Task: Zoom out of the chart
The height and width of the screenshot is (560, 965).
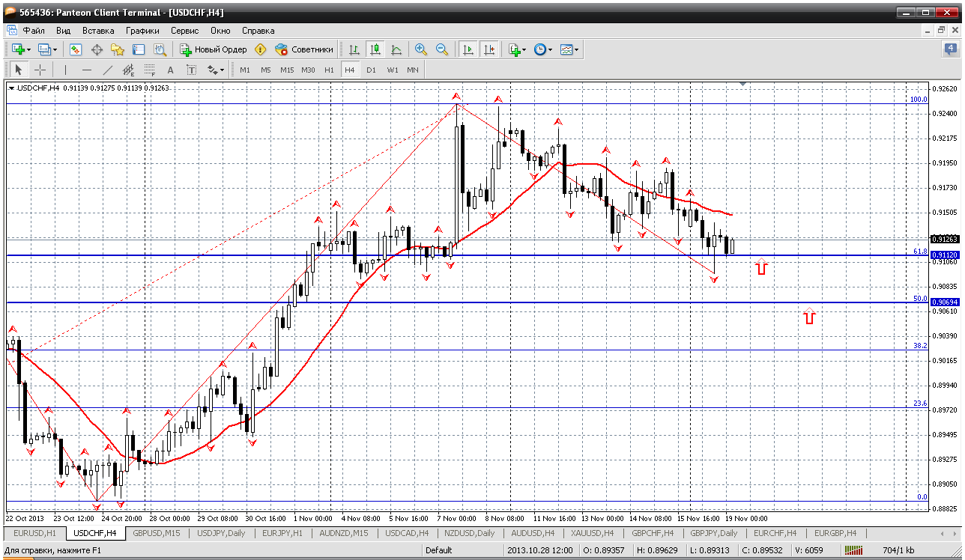Action: click(442, 49)
